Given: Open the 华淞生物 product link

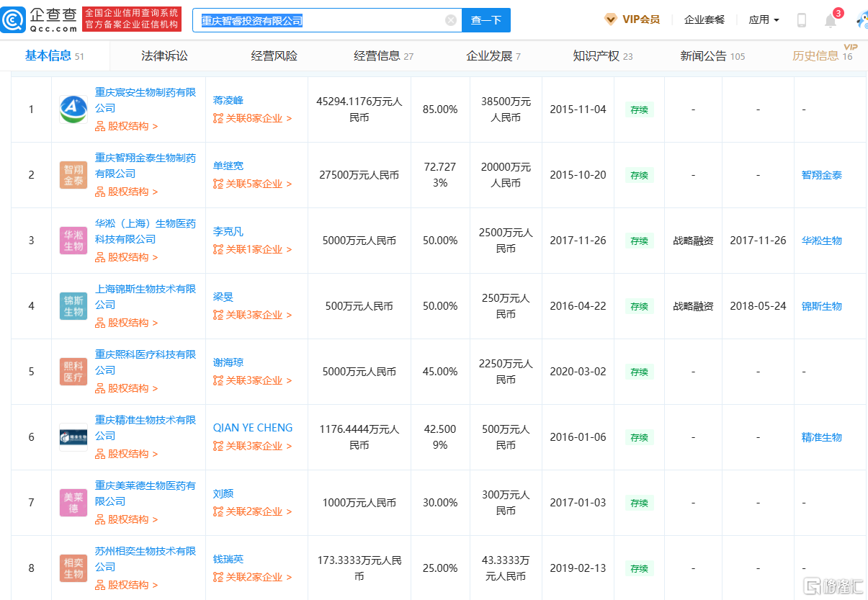Looking at the screenshot, I should [822, 241].
